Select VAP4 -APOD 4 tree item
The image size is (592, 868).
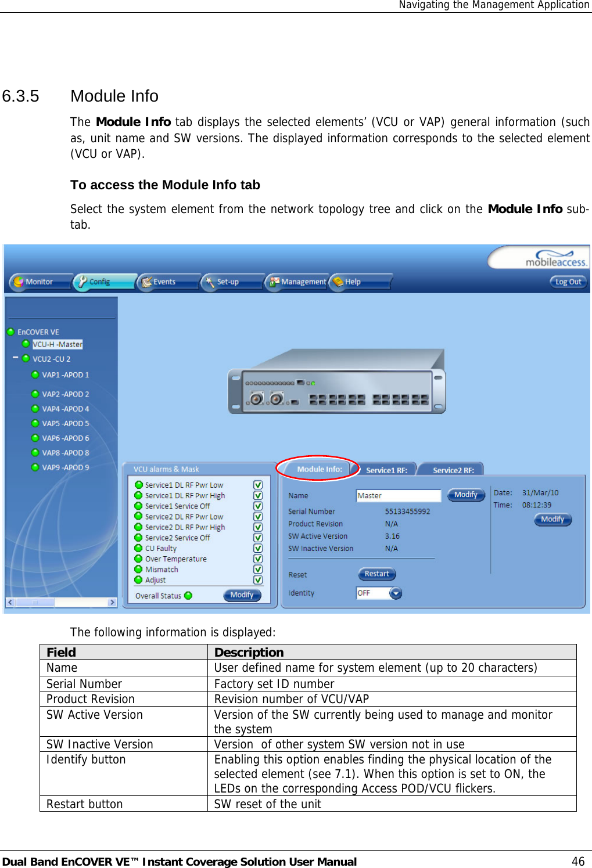click(66, 409)
